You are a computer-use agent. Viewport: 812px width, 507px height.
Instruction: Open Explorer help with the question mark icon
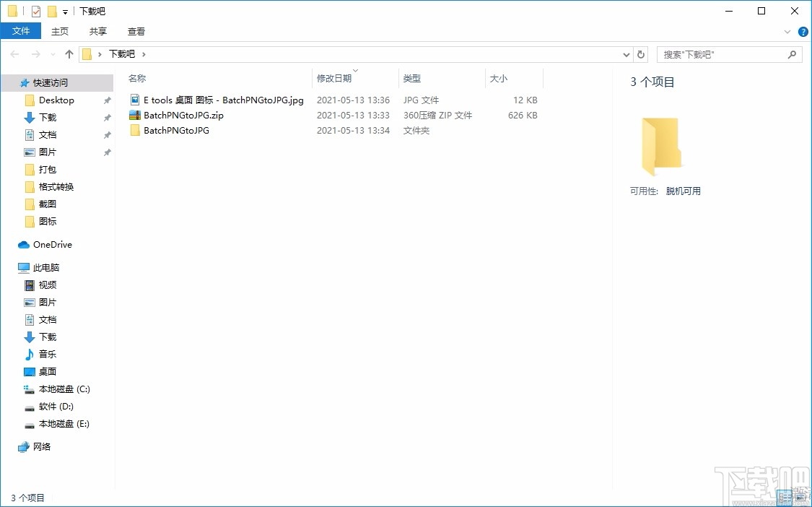tap(803, 31)
